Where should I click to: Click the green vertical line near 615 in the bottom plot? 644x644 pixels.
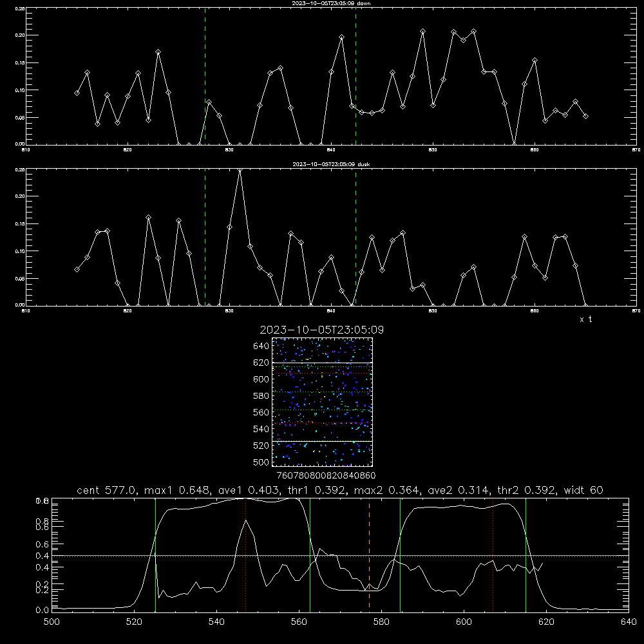click(526, 554)
